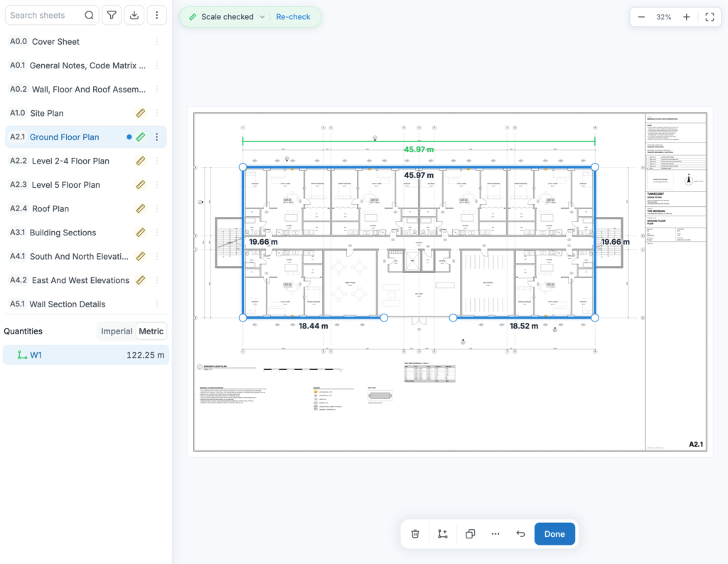Select the top-right polyline vertex handle

point(595,167)
